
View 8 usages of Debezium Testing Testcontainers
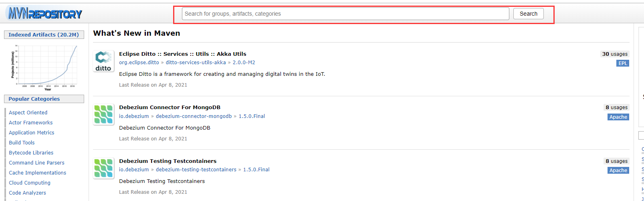coord(616,161)
